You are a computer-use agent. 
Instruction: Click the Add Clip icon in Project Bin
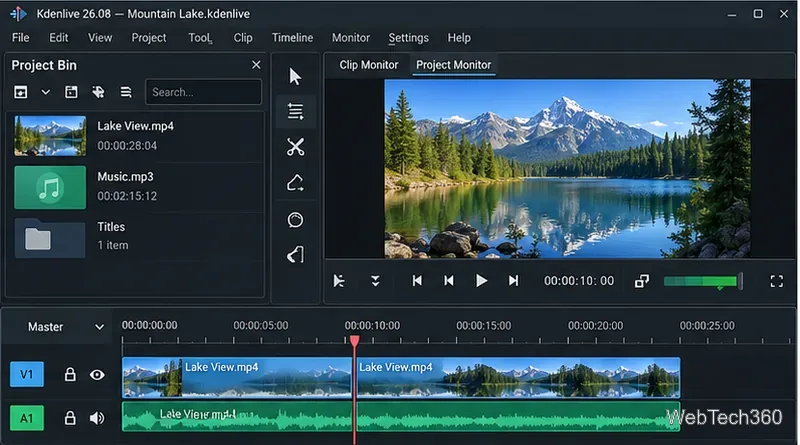pos(20,92)
